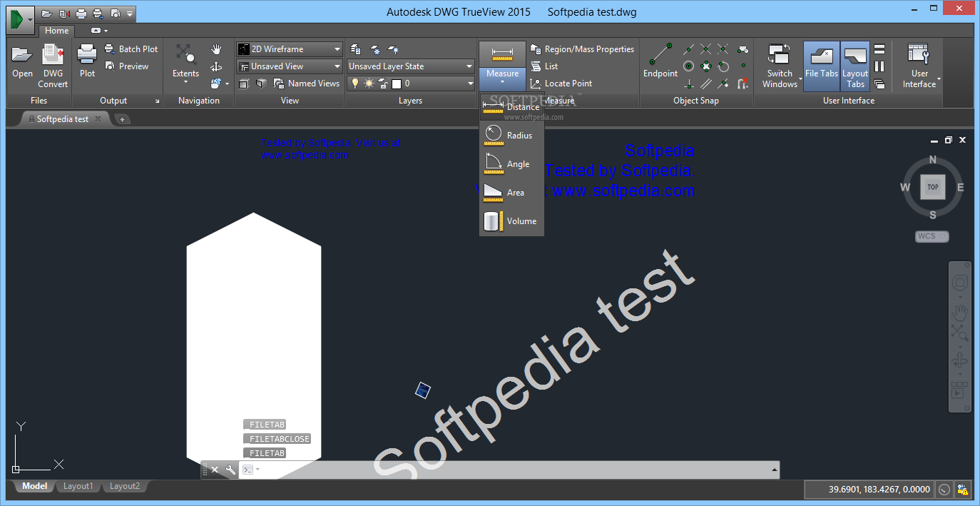Open the User Interface dropdown

[x=919, y=66]
